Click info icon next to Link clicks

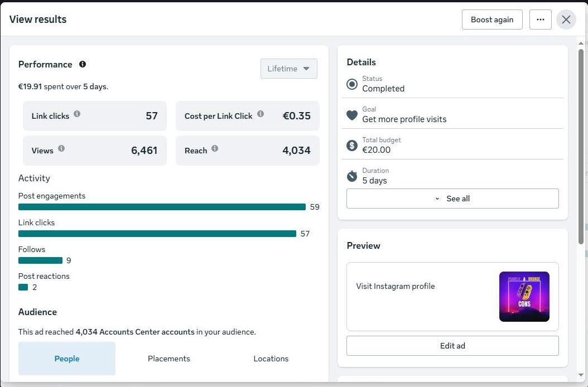pos(77,114)
